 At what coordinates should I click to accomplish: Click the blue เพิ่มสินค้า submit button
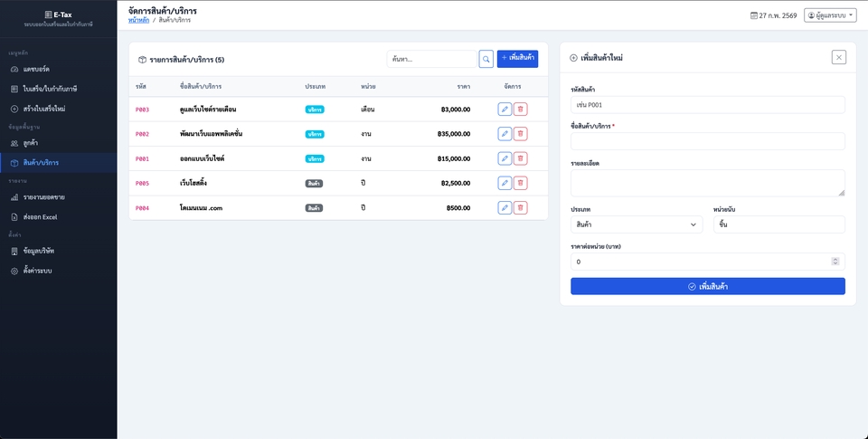tap(707, 286)
